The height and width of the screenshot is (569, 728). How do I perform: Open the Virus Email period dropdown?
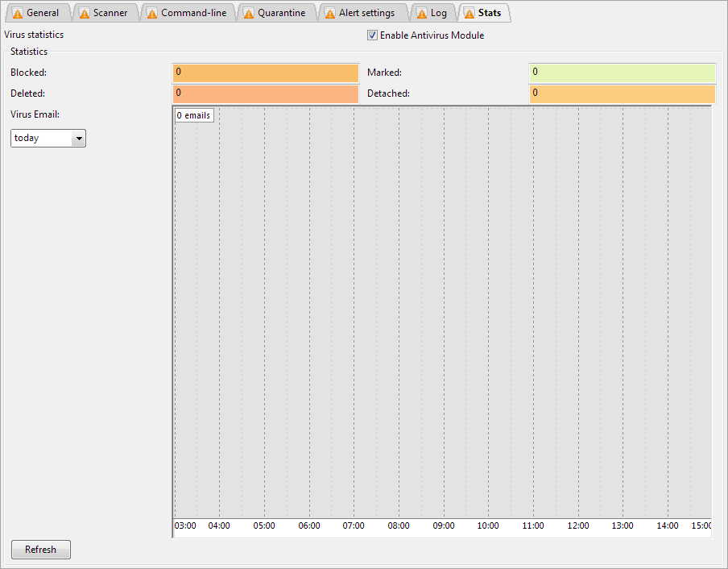coord(48,138)
